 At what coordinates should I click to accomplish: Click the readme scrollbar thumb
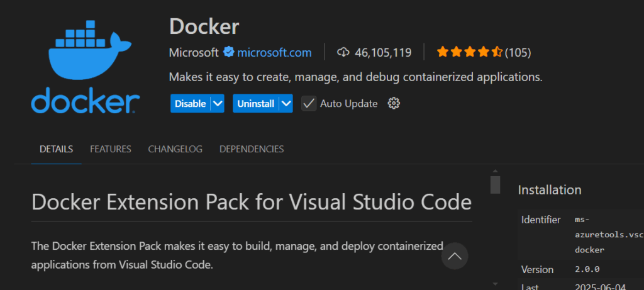[x=496, y=185]
